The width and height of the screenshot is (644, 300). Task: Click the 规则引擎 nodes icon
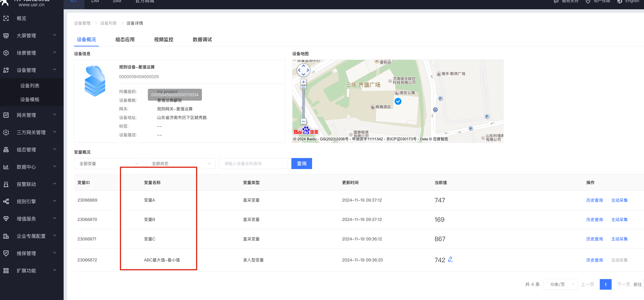pyautogui.click(x=6, y=201)
